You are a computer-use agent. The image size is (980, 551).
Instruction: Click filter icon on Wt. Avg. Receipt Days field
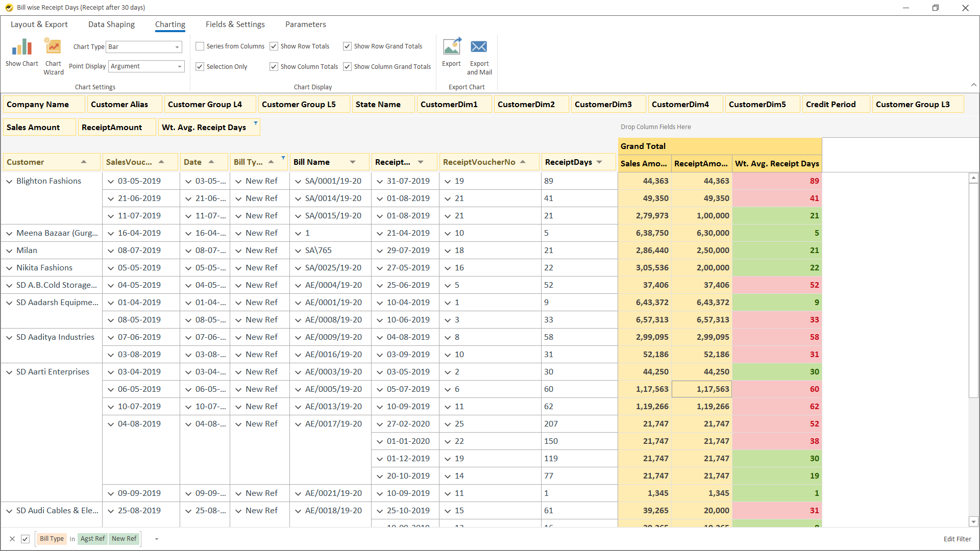pyautogui.click(x=256, y=123)
